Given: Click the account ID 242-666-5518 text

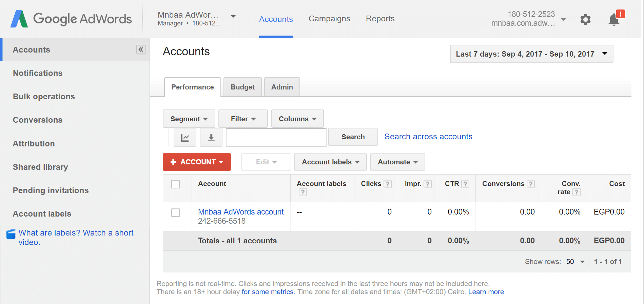Looking at the screenshot, I should (x=222, y=221).
